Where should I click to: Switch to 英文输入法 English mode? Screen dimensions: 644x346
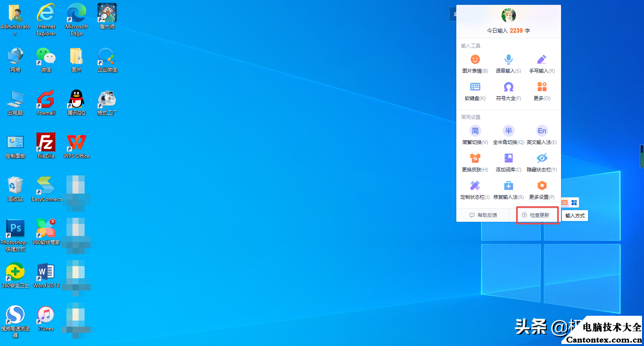542,135
